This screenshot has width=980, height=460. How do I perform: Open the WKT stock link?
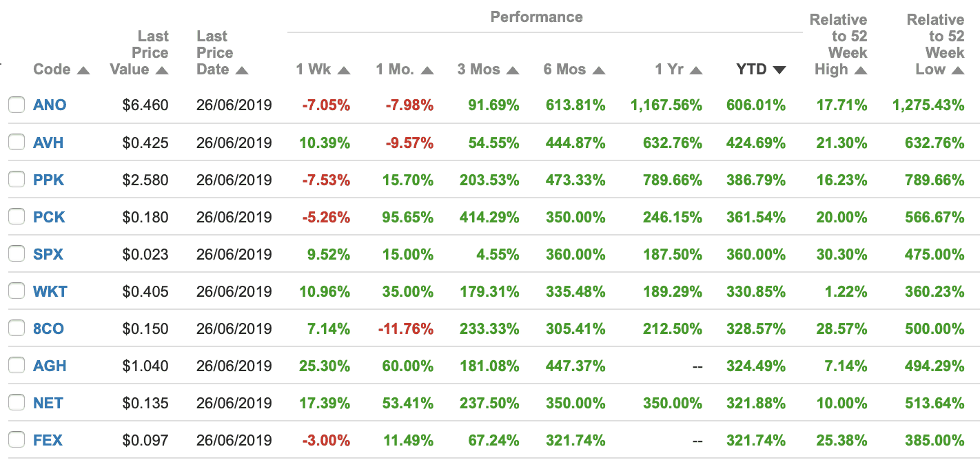50,291
